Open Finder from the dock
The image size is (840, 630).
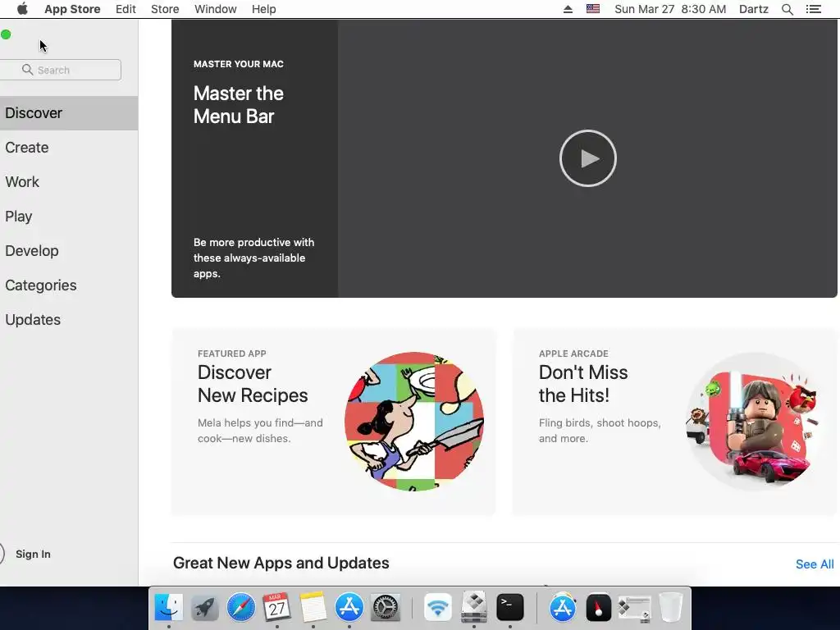pyautogui.click(x=169, y=608)
